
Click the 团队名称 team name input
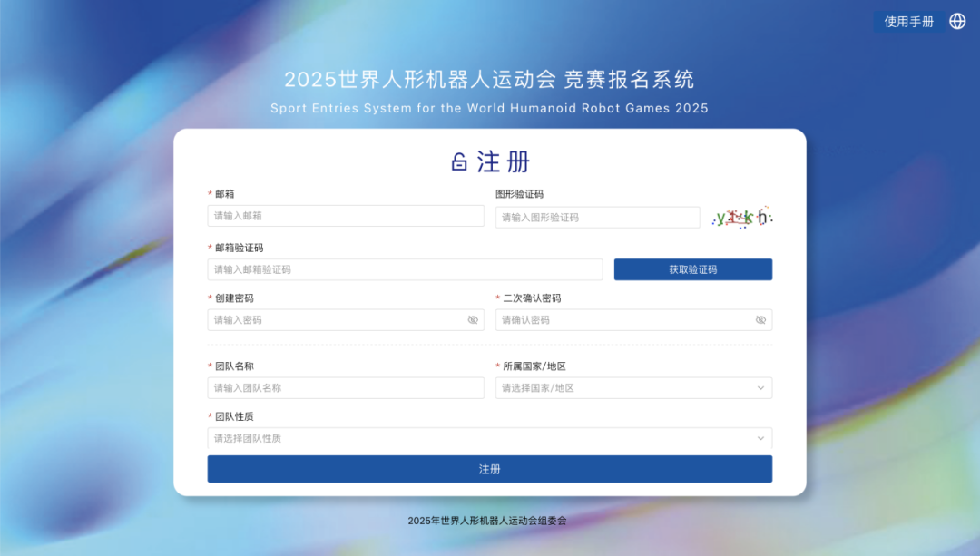click(x=345, y=388)
